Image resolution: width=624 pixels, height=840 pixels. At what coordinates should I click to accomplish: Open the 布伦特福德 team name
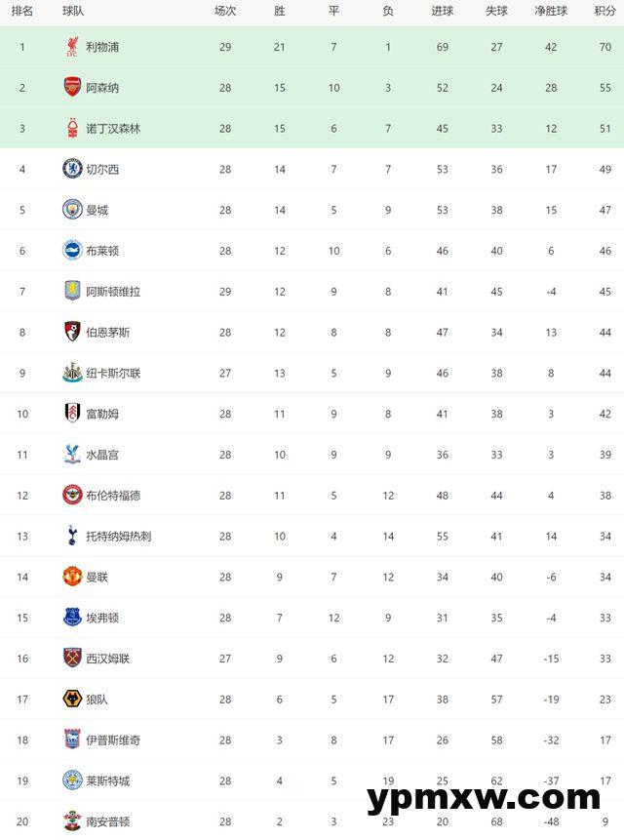[112, 496]
